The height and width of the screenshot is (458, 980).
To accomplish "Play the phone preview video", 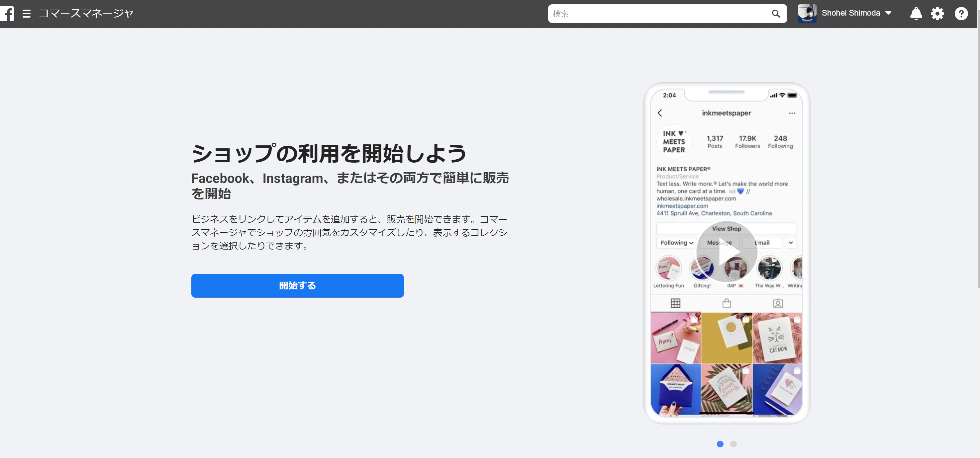I will click(727, 252).
